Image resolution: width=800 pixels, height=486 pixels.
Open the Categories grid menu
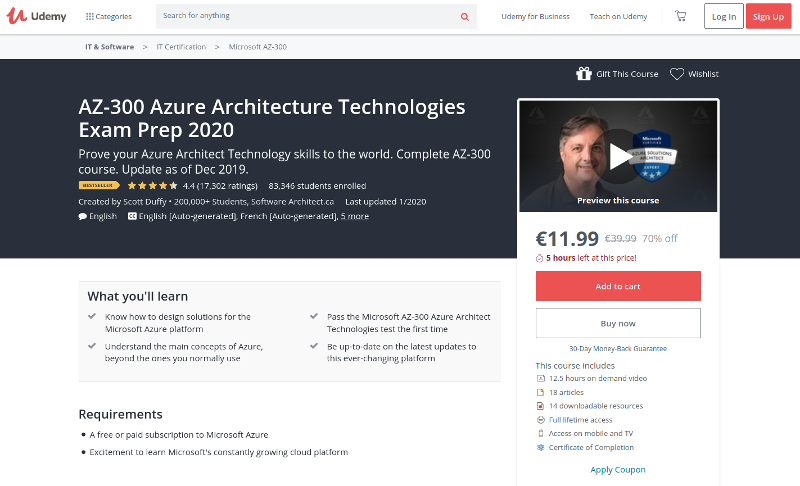click(109, 16)
